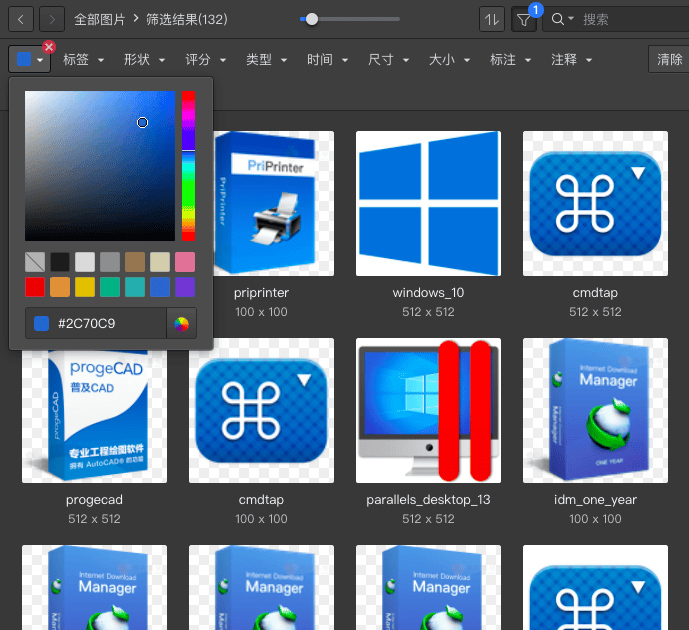Screen dimensions: 689x630
Task: Open the color wheel picker button
Action: click(x=181, y=324)
